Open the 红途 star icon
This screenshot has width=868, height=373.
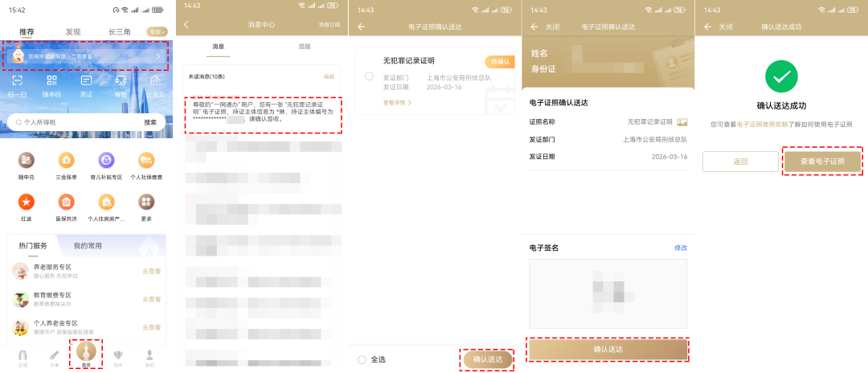point(27,202)
